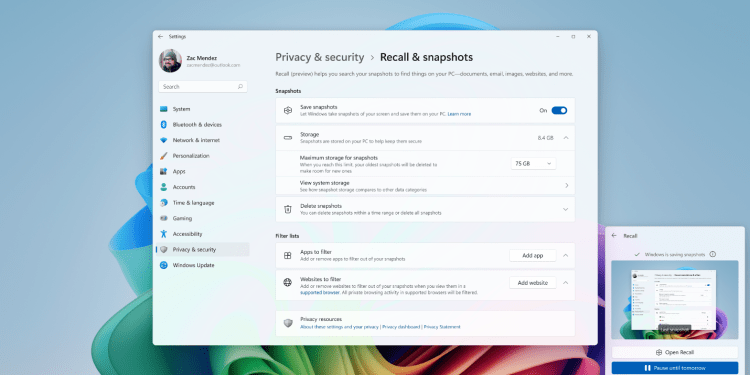
Task: Collapse the Storage section chevron
Action: [x=566, y=138]
